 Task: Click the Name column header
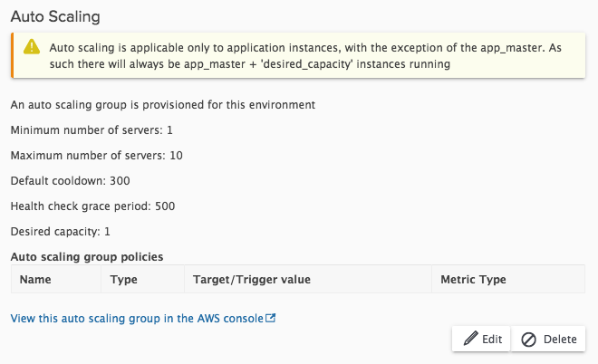point(35,280)
